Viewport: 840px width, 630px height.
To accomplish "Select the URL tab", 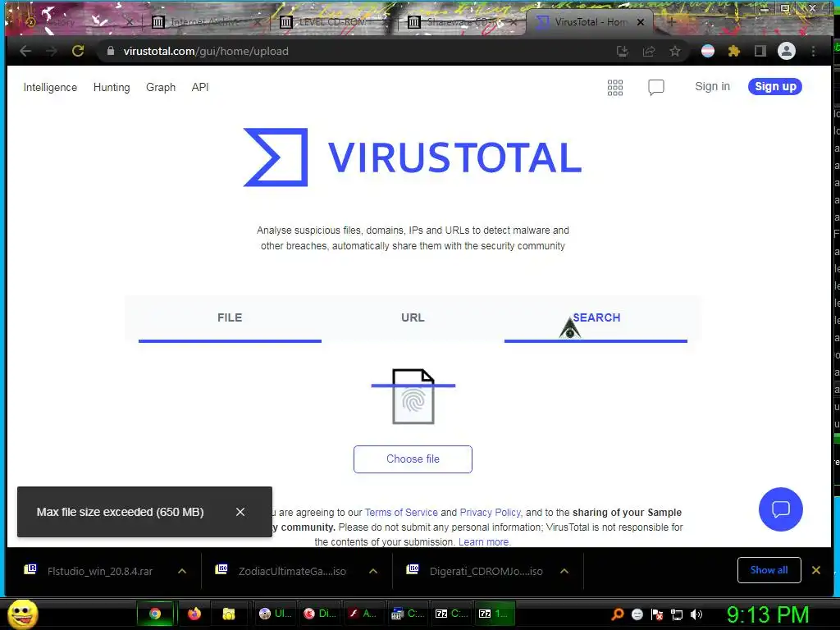I will [x=413, y=318].
